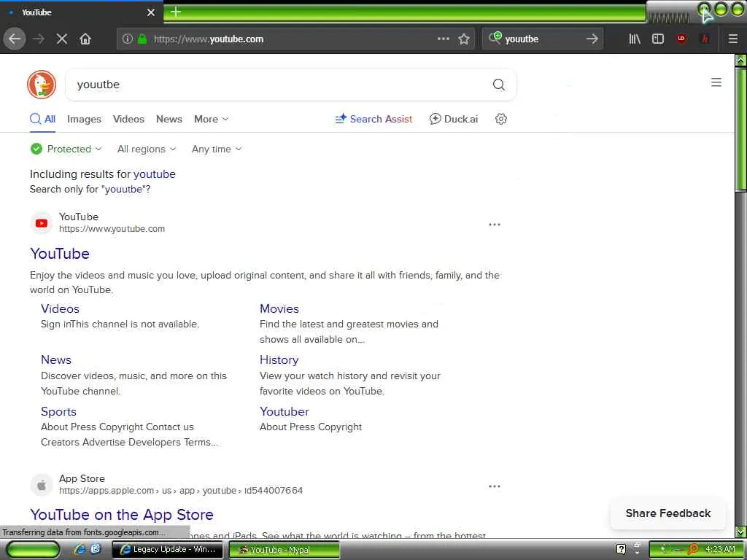Select the YouTube browser tab
This screenshot has width=747, height=560.
81,12
